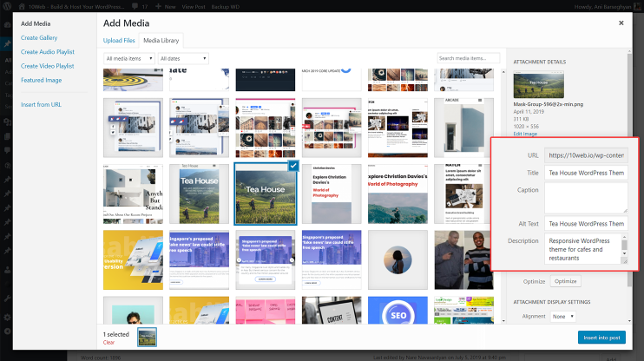Select the CONTENT laptop thumbnail
Image resolution: width=644 pixels, height=361 pixels.
(x=332, y=311)
